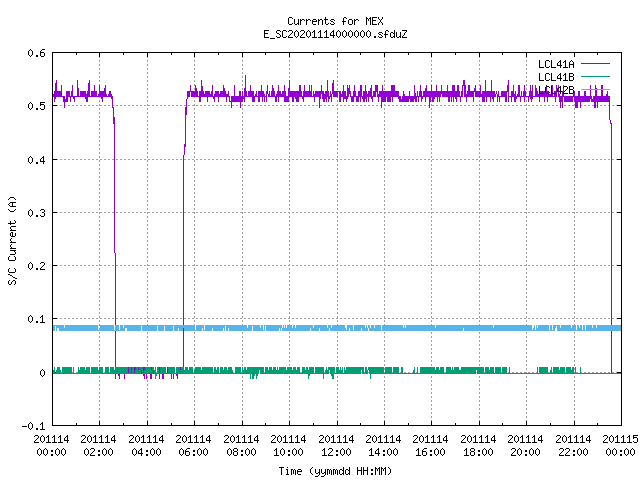
Task: Click the green LCL41B legend line sample
Action: (595, 76)
